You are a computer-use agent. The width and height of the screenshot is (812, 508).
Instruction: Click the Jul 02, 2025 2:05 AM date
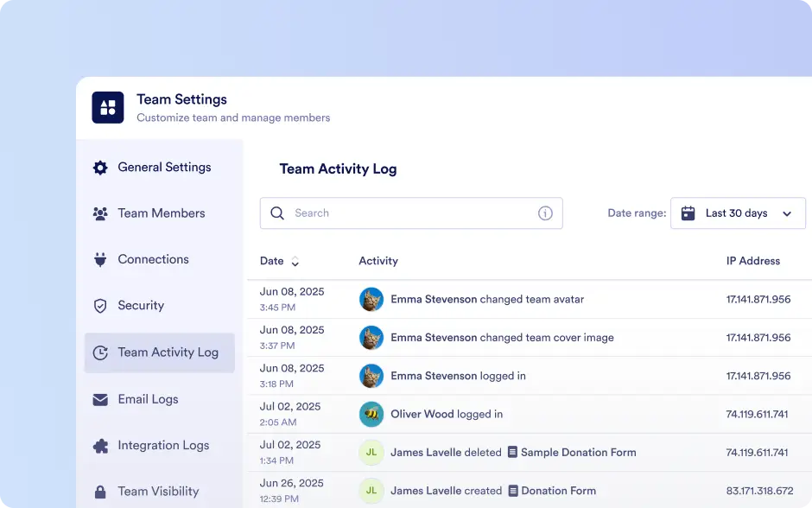(x=290, y=414)
